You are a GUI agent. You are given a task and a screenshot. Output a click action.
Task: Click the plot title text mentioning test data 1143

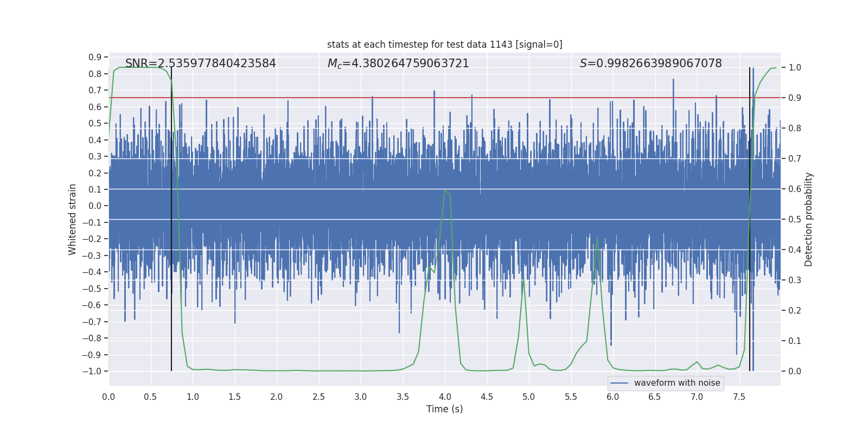point(445,44)
